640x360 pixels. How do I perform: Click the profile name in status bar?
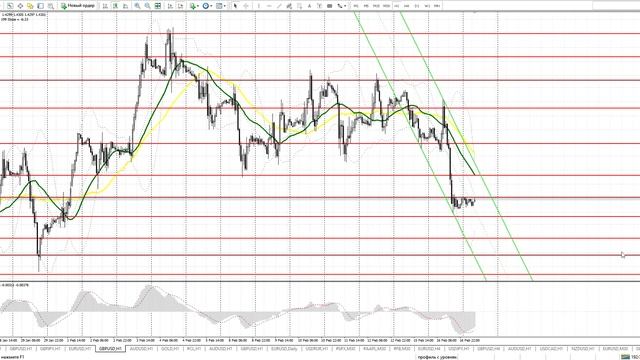pyautogui.click(x=437, y=357)
